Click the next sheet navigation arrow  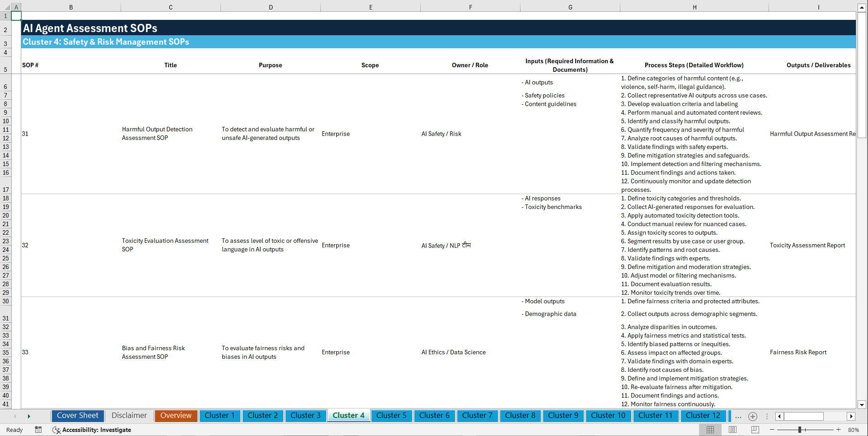pyautogui.click(x=29, y=416)
